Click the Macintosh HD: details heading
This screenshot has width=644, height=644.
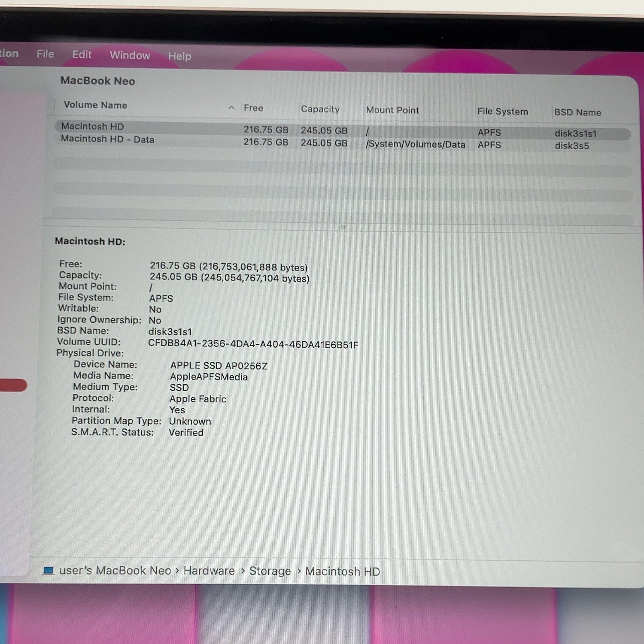coord(90,241)
